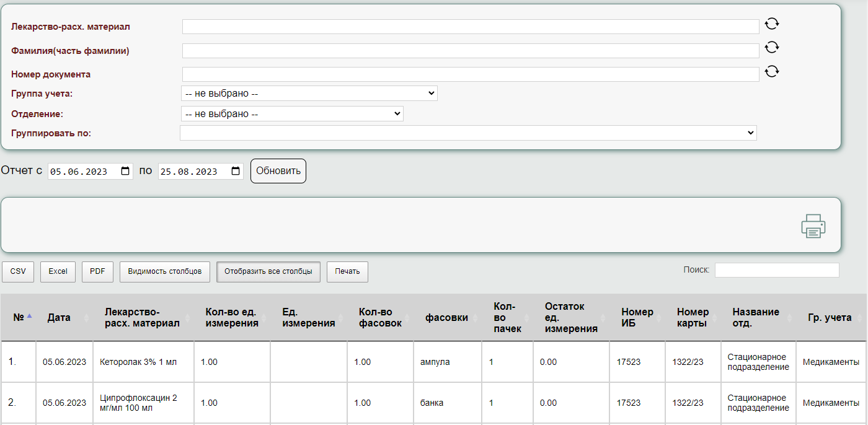Click the Печать button
Image resolution: width=868 pixels, height=425 pixels.
point(347,271)
